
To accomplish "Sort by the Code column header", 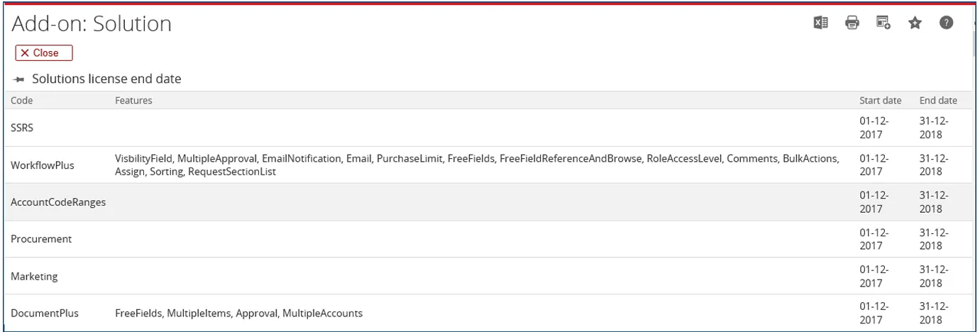I will click(x=22, y=101).
